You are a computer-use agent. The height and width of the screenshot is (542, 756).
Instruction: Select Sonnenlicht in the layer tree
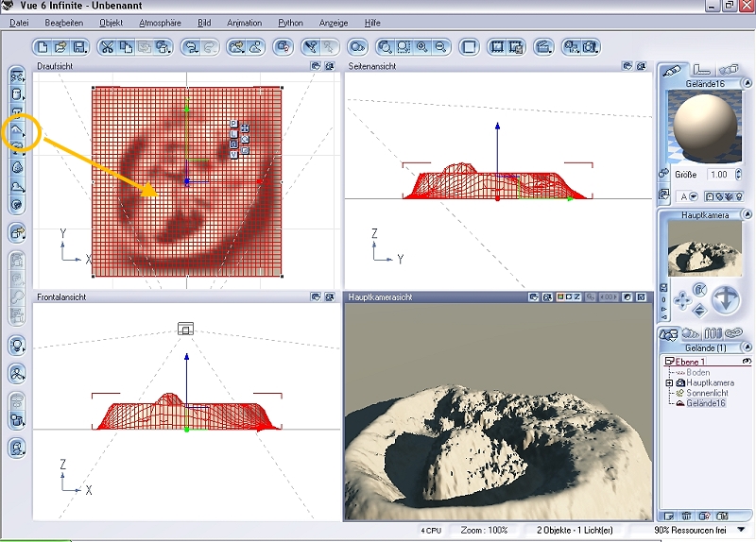pos(707,393)
